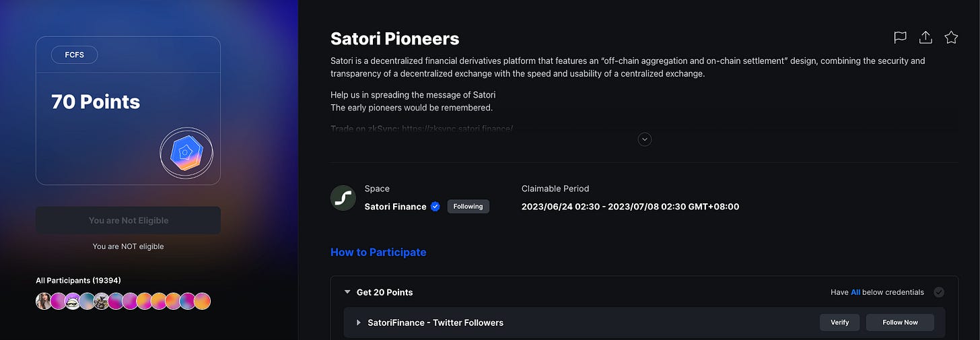Expand the campaign description chevron
This screenshot has width=980, height=340.
coord(645,139)
